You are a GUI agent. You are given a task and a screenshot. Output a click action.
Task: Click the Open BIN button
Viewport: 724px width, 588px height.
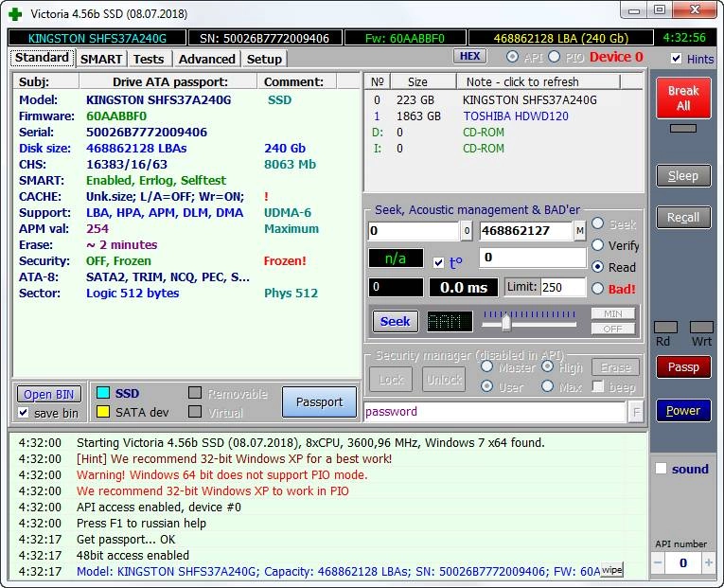(49, 395)
